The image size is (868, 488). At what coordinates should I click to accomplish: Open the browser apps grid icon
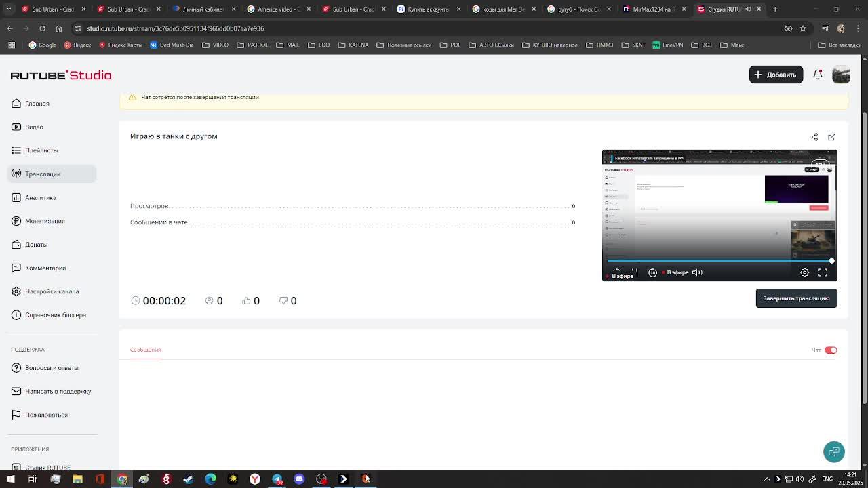click(12, 45)
